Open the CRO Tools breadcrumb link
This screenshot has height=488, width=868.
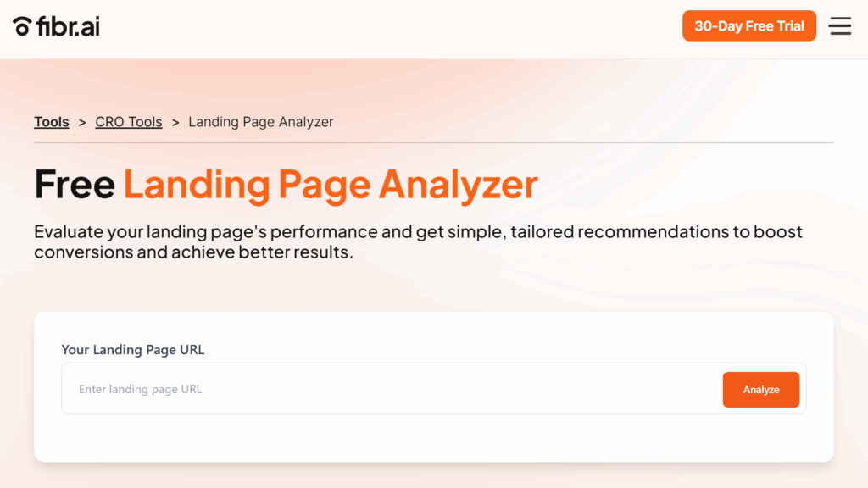129,122
